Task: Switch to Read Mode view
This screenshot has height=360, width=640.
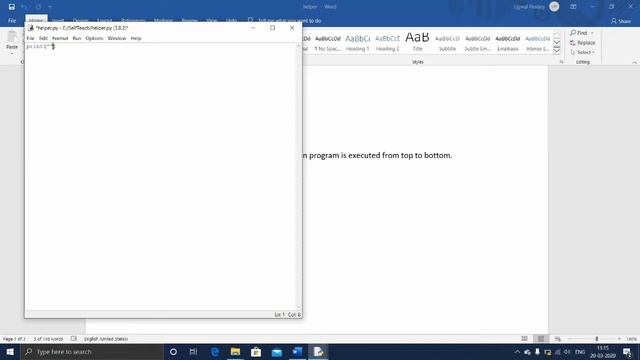Action: click(524, 339)
